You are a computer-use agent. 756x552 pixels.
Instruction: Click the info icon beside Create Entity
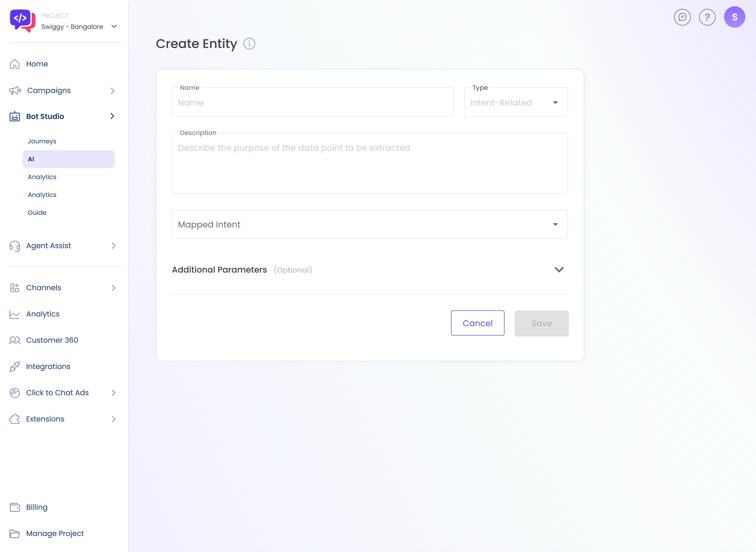point(249,44)
